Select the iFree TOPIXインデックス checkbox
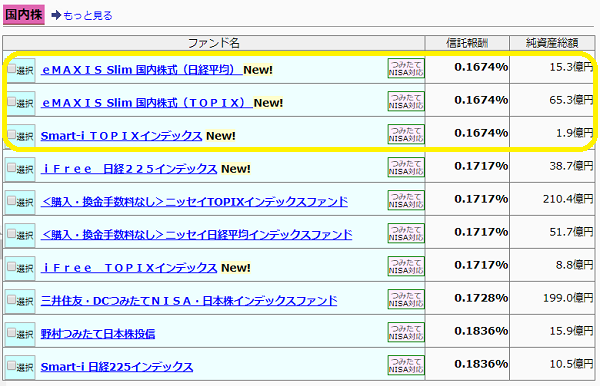 click(11, 266)
